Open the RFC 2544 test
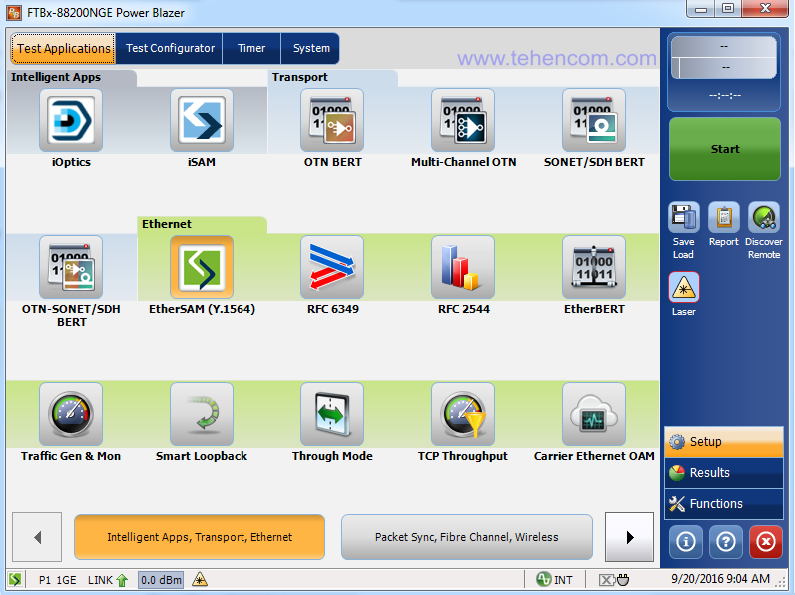The image size is (795, 595). coord(463,268)
